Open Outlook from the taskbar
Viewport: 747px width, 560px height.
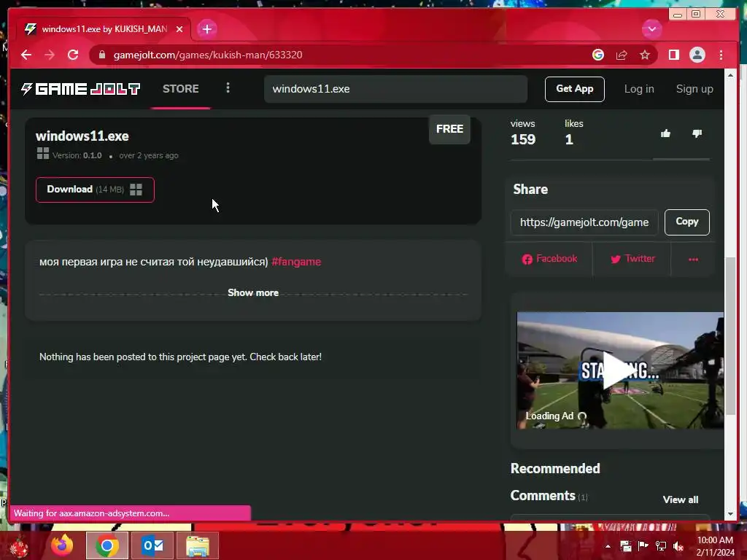click(x=152, y=545)
